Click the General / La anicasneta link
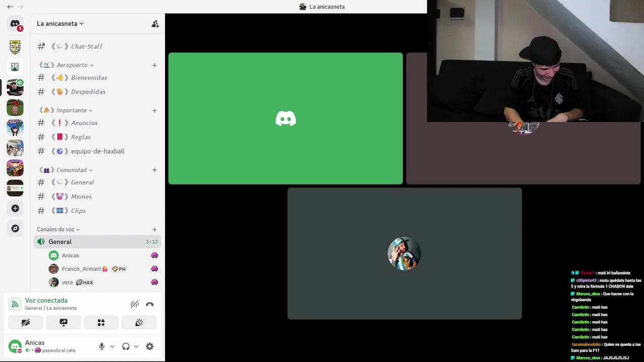This screenshot has height=362, width=644. (x=51, y=308)
